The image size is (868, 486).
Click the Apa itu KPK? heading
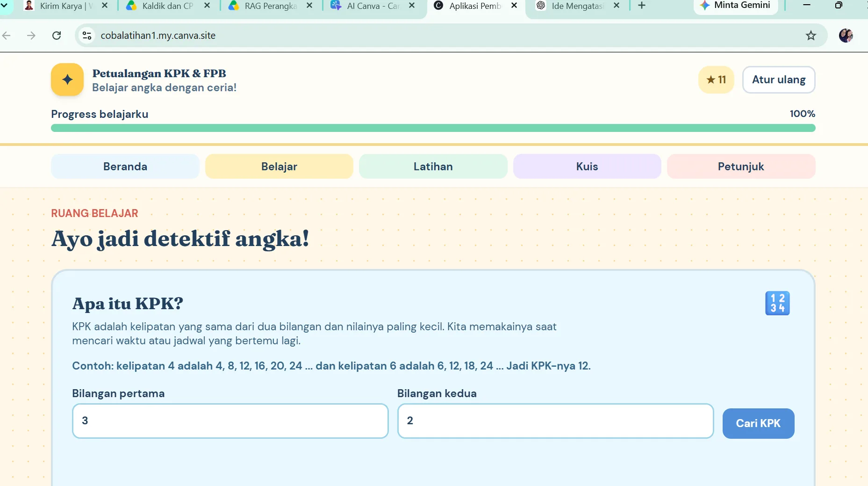pyautogui.click(x=128, y=304)
